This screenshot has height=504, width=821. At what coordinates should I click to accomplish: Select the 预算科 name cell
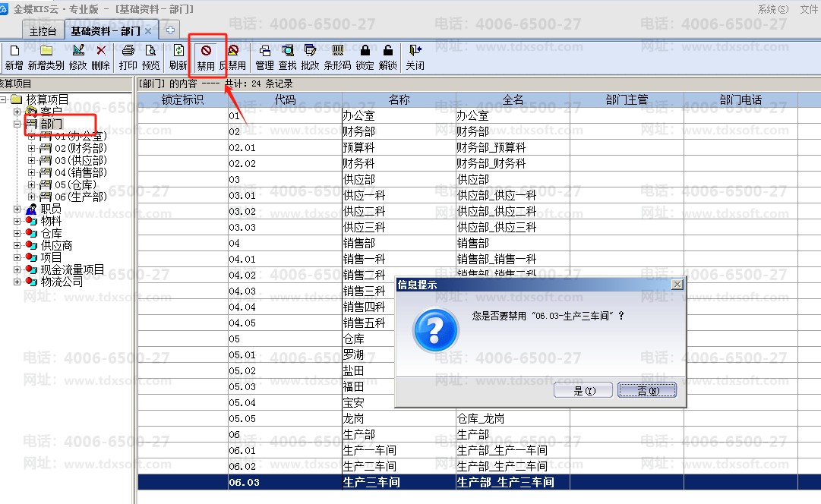coord(399,147)
